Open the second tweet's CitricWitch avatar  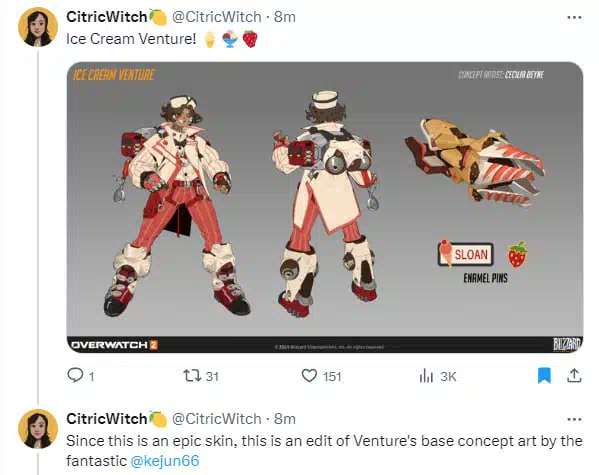pyautogui.click(x=38, y=429)
